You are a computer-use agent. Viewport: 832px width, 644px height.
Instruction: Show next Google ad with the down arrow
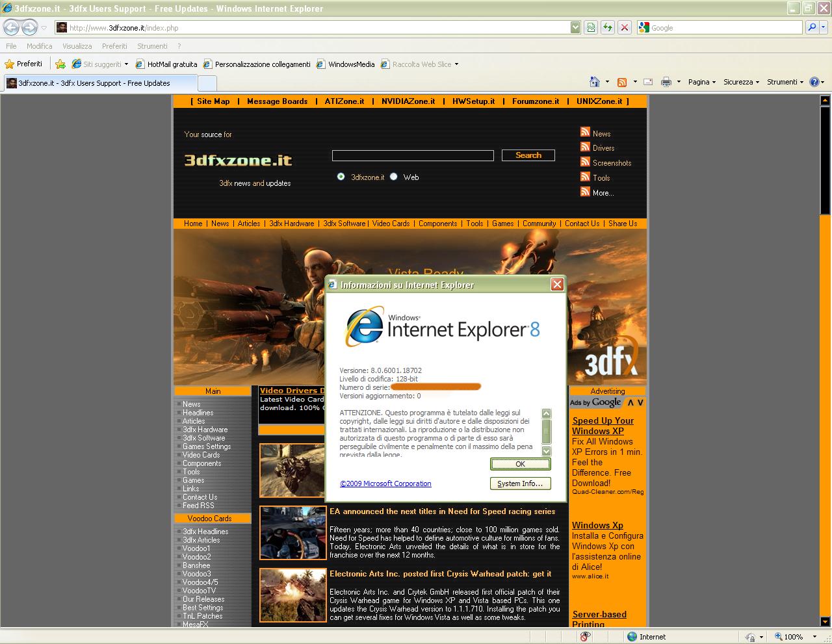pos(640,403)
